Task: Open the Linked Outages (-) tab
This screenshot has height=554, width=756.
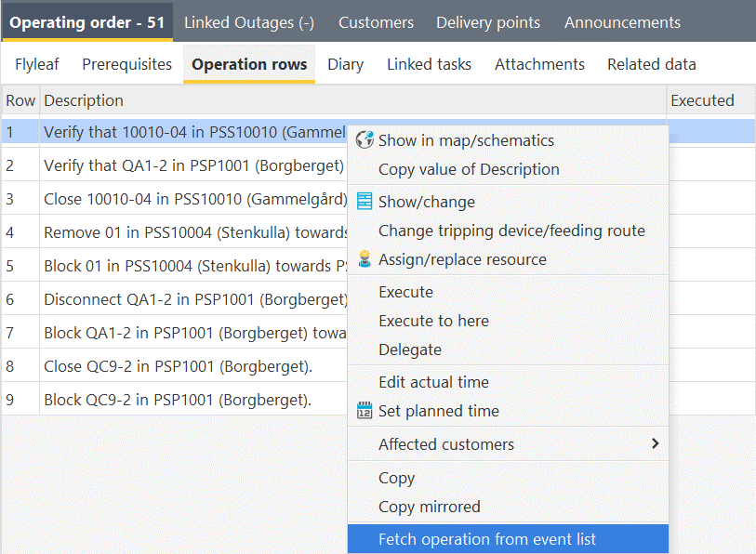Action: tap(248, 22)
